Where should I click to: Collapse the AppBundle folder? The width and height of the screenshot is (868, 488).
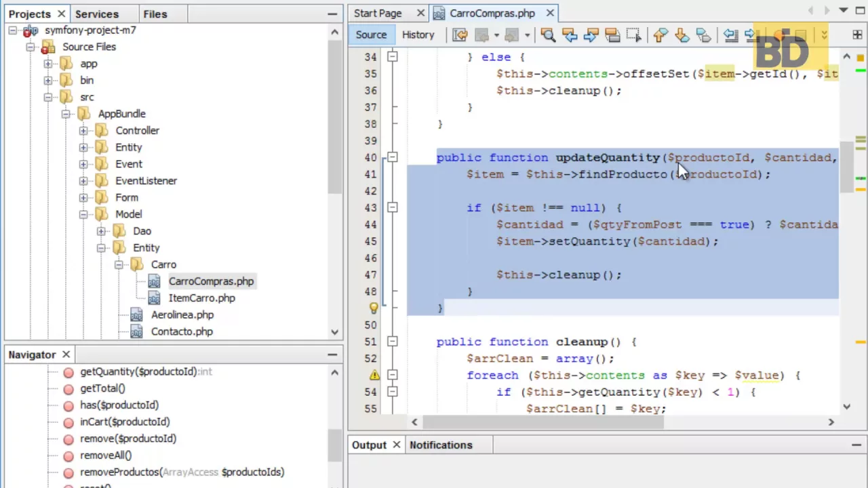[66, 114]
